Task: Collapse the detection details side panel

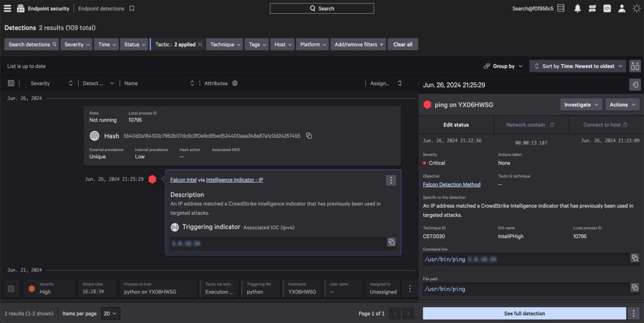Action: coord(635,84)
